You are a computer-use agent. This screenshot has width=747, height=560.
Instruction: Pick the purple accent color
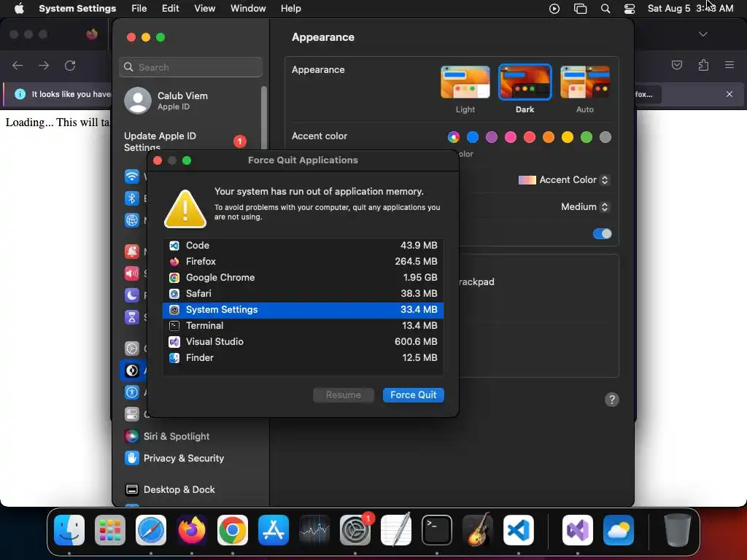point(492,137)
